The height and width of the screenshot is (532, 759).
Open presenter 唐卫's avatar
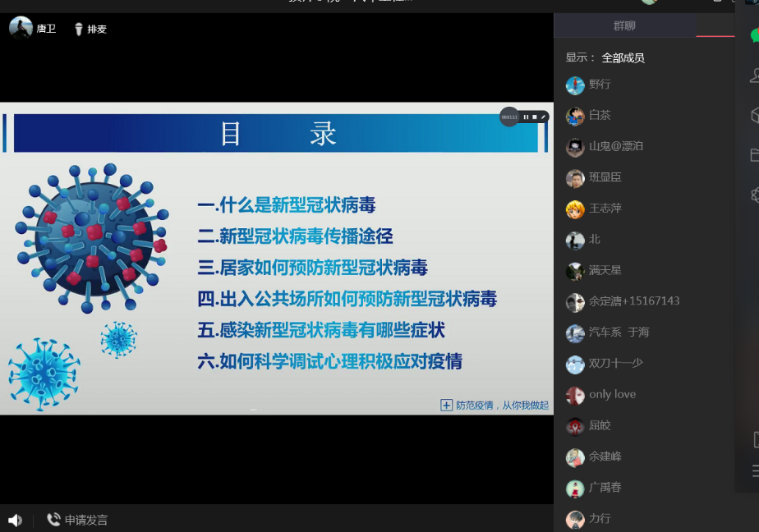pos(21,28)
